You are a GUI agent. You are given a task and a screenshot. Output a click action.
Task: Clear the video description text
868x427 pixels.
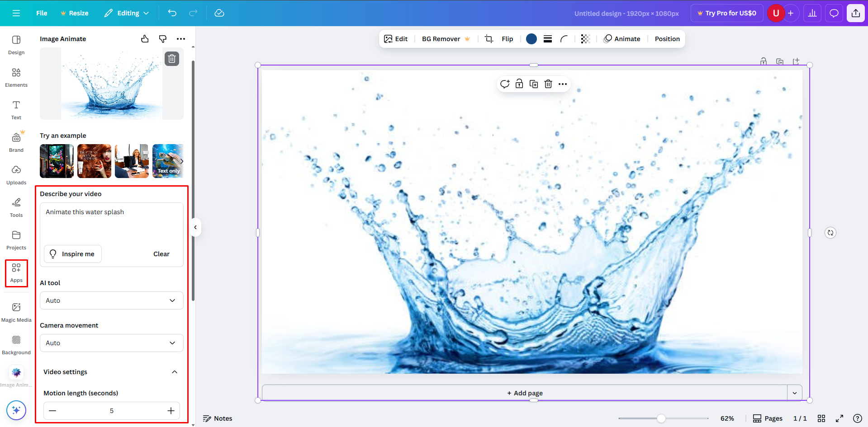(x=161, y=253)
